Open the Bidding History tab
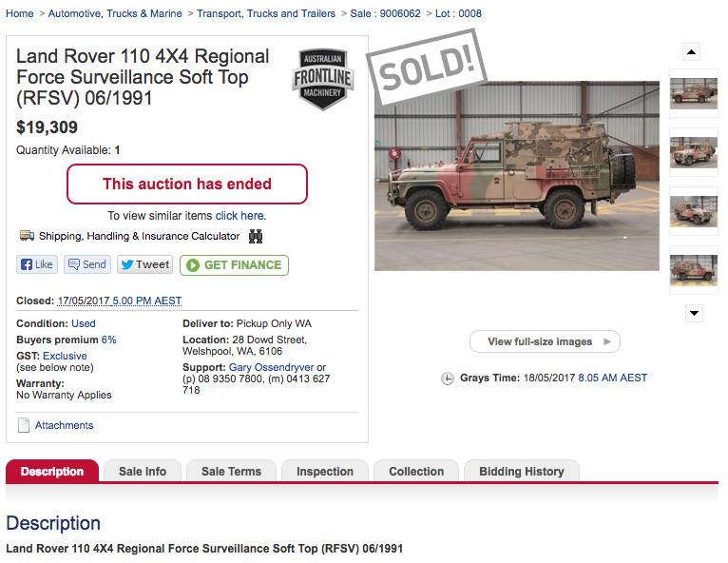 [521, 472]
